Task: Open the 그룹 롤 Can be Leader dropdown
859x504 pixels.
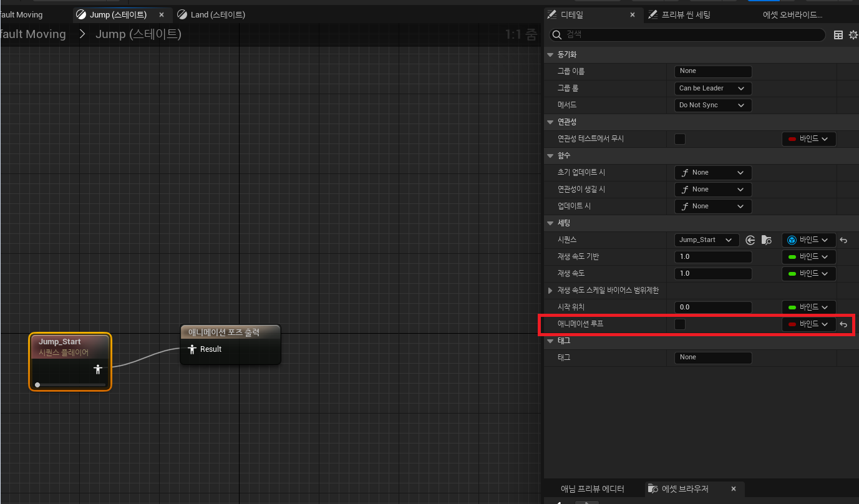Action: [x=713, y=89]
